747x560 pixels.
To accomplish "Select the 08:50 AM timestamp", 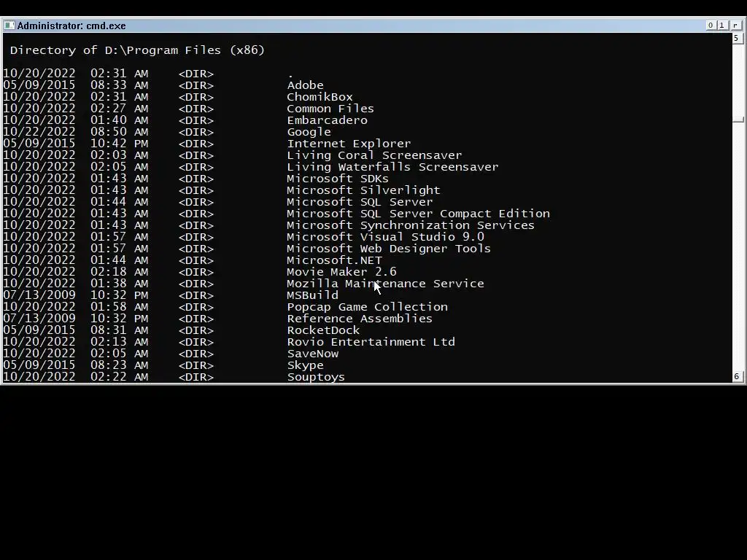I will [120, 132].
